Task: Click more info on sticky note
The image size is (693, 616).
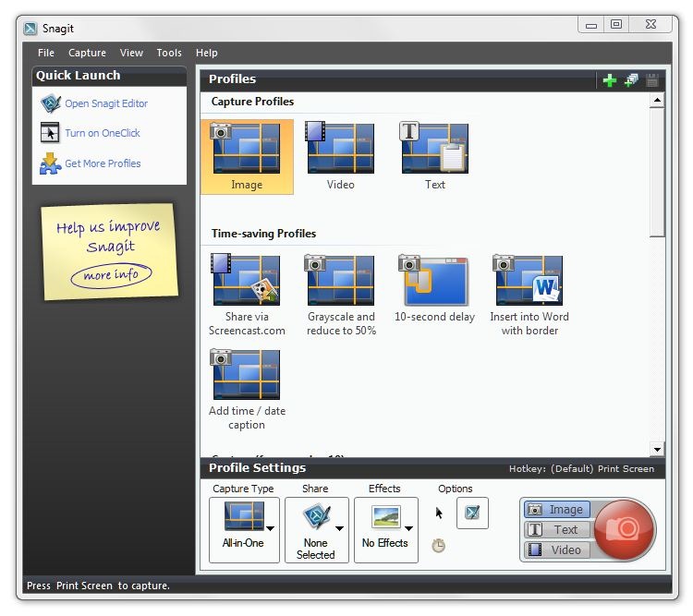Action: pyautogui.click(x=111, y=275)
